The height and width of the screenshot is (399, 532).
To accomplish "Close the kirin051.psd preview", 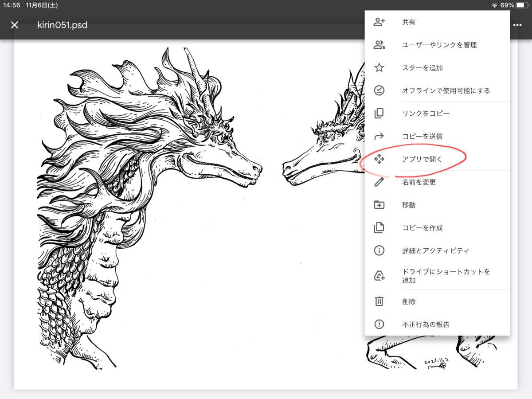I will (x=15, y=25).
